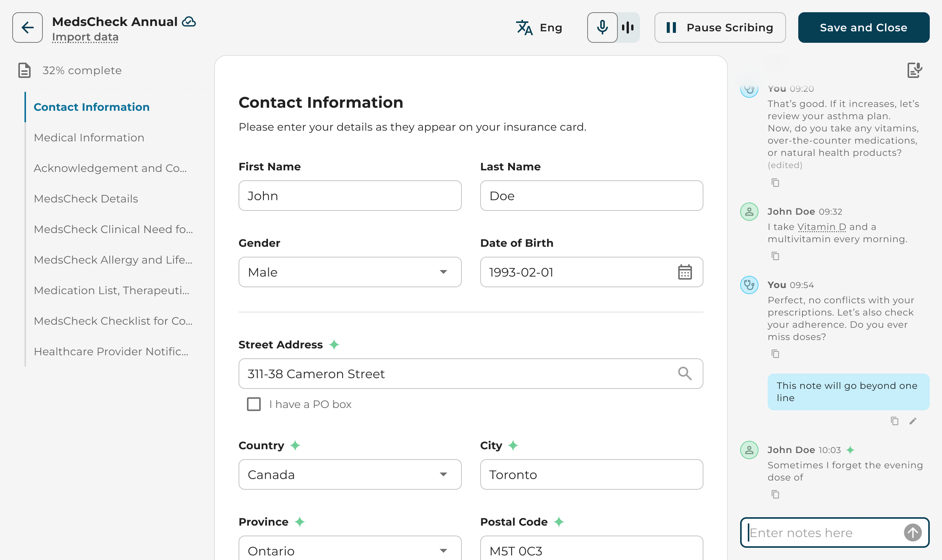Open the MedsCheck Allergy and Life... section
The height and width of the screenshot is (560, 942).
(x=113, y=260)
